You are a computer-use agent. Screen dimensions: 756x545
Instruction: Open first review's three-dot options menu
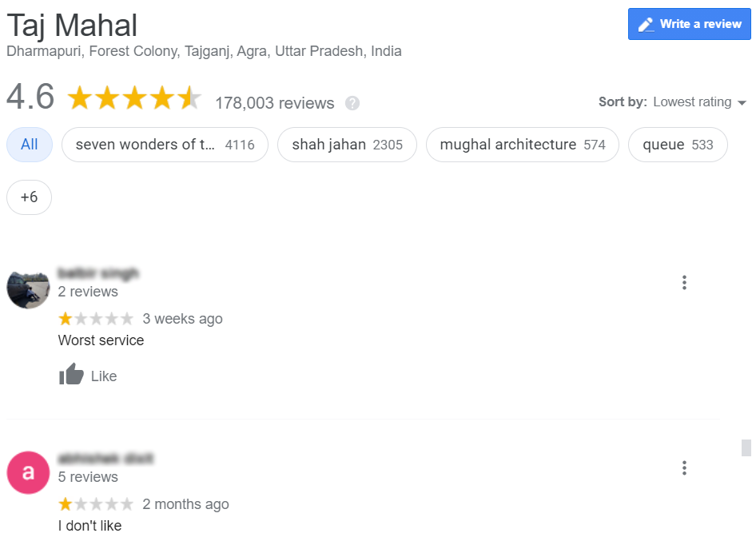684,283
